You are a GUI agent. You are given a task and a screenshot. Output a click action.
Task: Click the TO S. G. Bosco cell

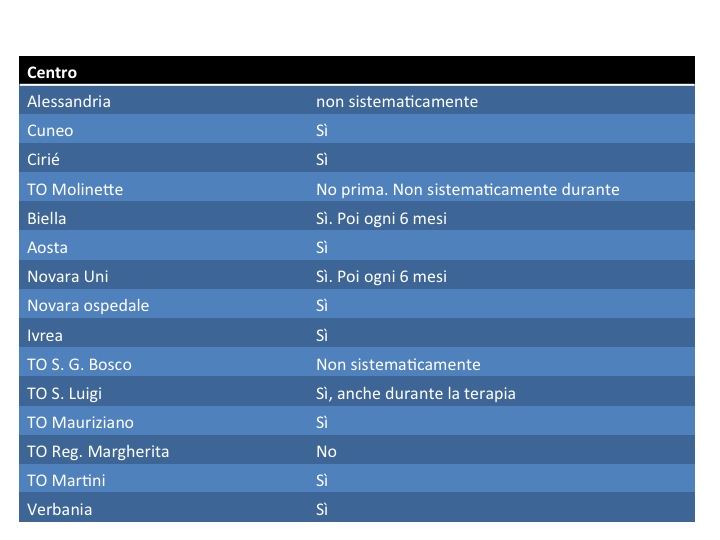[79, 364]
